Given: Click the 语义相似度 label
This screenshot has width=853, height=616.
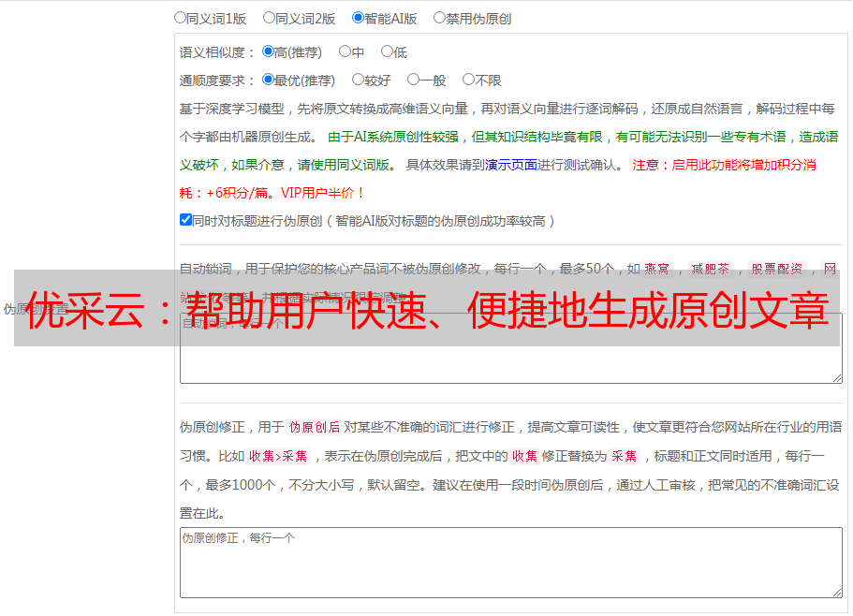Looking at the screenshot, I should point(216,52).
